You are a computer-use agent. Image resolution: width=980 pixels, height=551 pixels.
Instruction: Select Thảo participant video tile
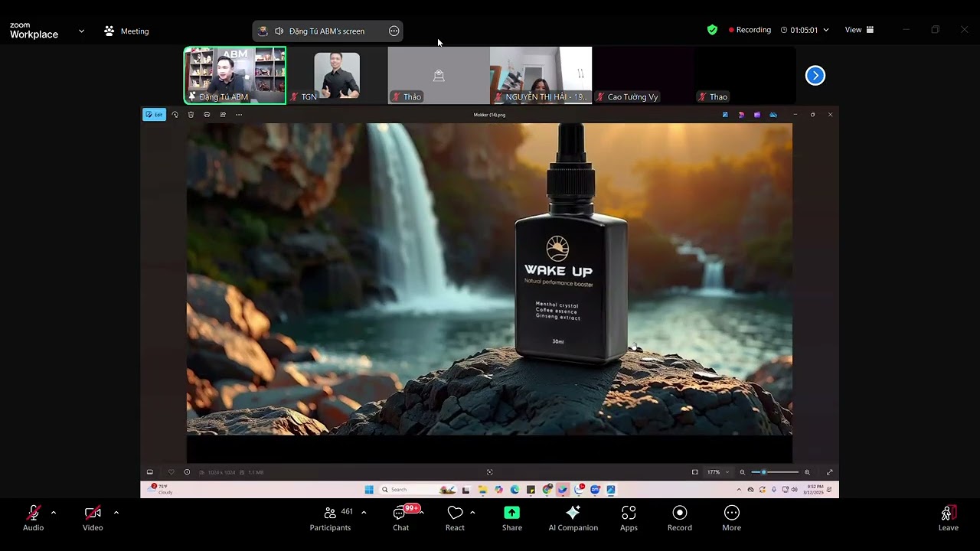439,75
